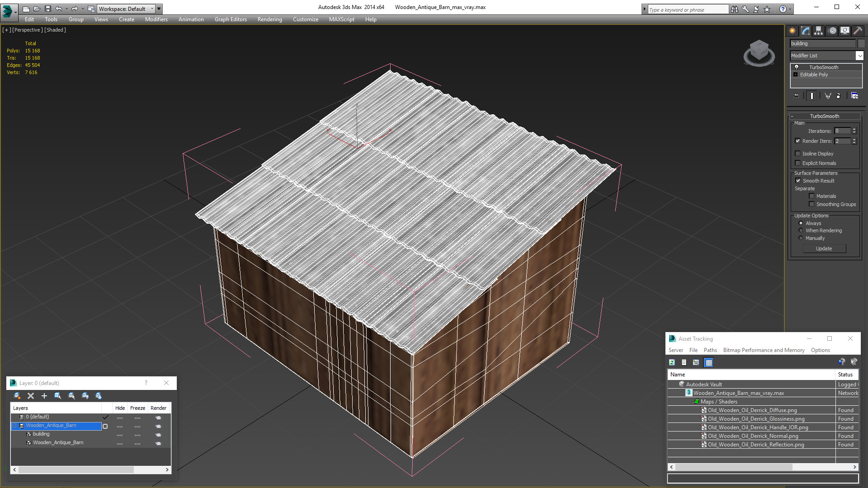Viewport: 868px width, 488px height.
Task: Click Highlight Selected Objects' Layers icon
Action: pyautogui.click(x=71, y=396)
